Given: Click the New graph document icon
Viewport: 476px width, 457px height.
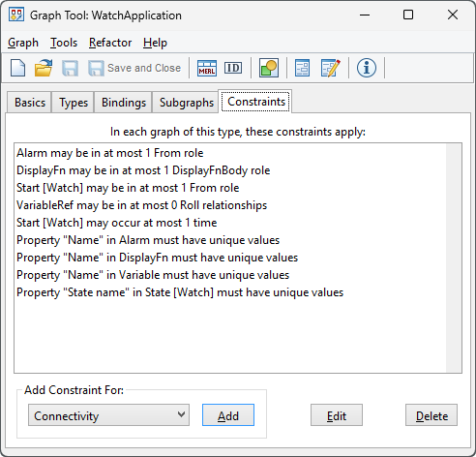Looking at the screenshot, I should [18, 68].
